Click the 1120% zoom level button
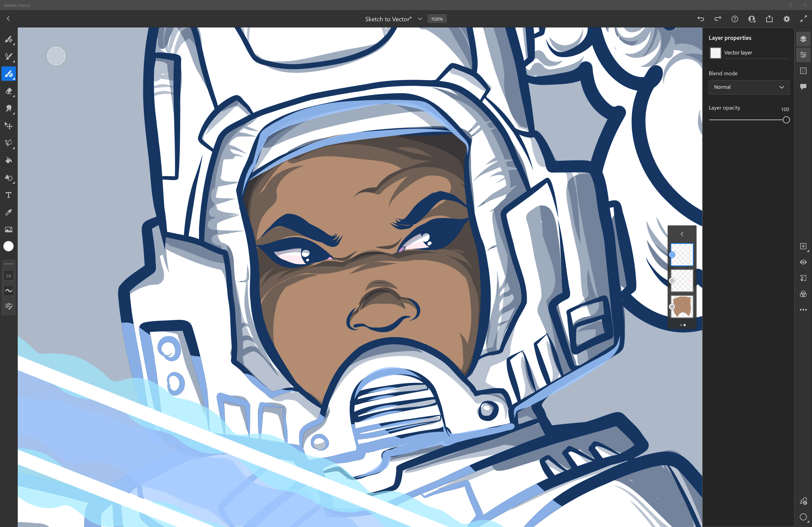Screen dimensions: 812x527 point(437,19)
